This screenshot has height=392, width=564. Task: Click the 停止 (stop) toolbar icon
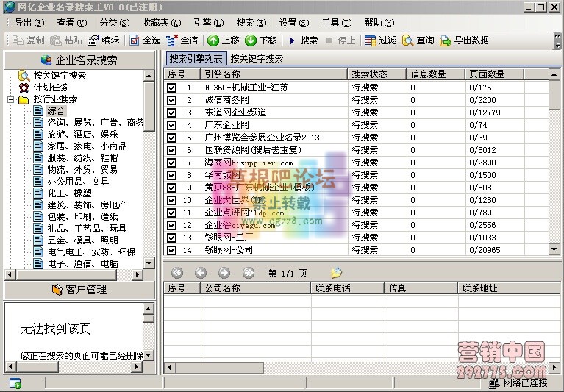(x=329, y=40)
